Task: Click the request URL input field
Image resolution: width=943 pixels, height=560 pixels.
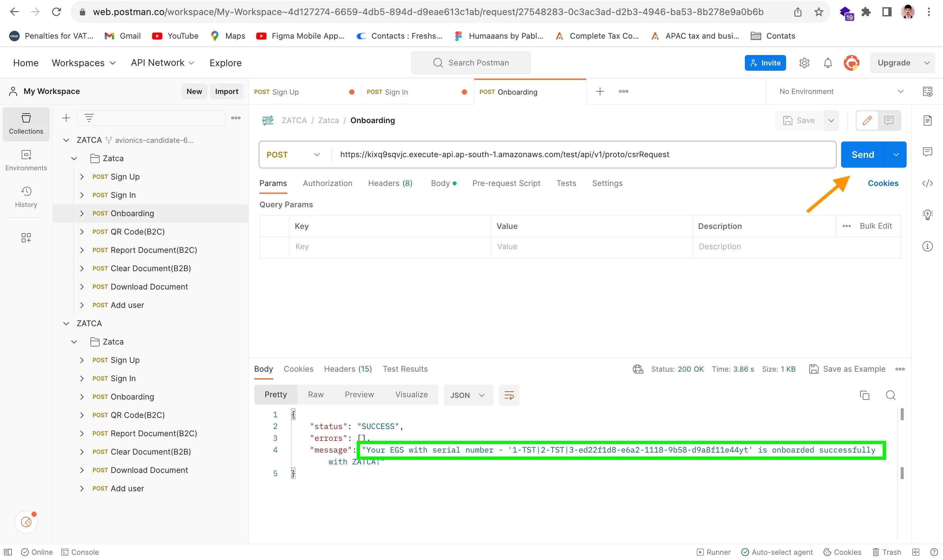Action: click(x=583, y=155)
